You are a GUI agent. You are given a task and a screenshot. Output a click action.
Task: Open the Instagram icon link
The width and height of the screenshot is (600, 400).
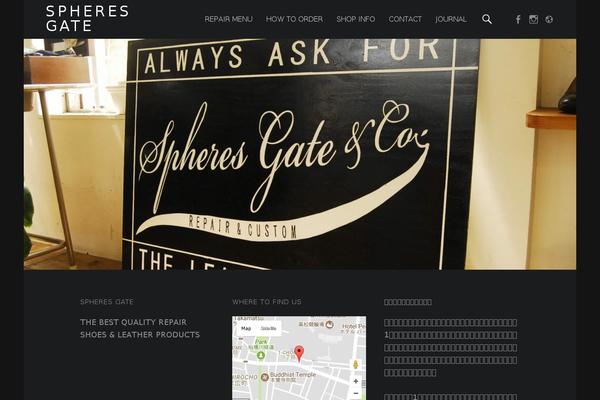[533, 19]
